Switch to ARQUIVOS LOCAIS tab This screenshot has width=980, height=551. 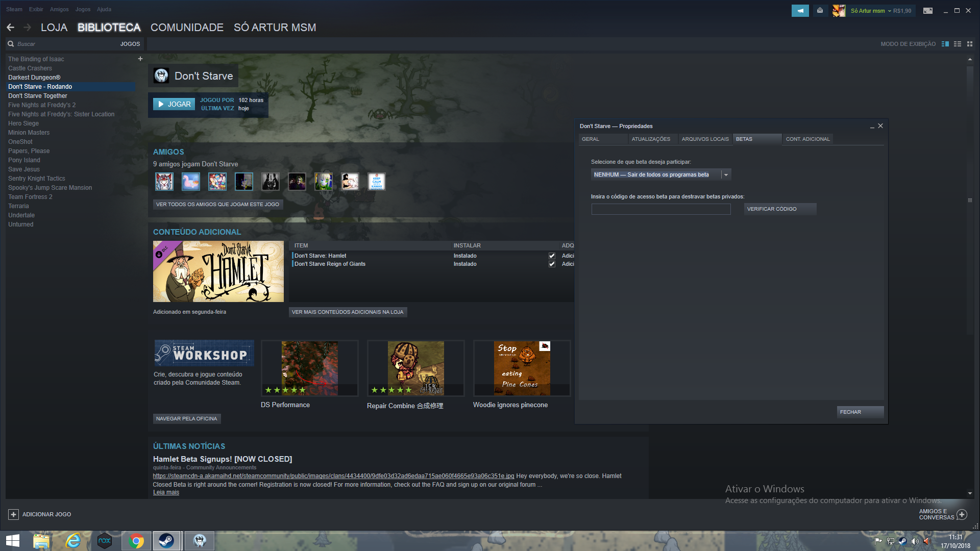705,139
